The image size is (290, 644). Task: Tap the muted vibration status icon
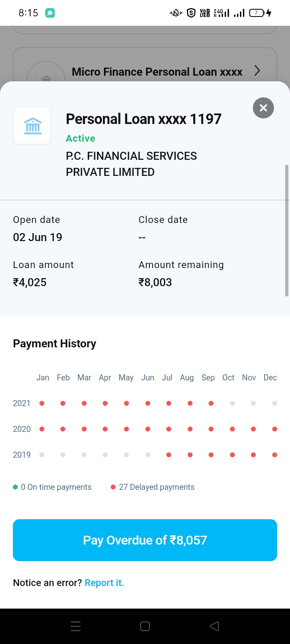176,13
